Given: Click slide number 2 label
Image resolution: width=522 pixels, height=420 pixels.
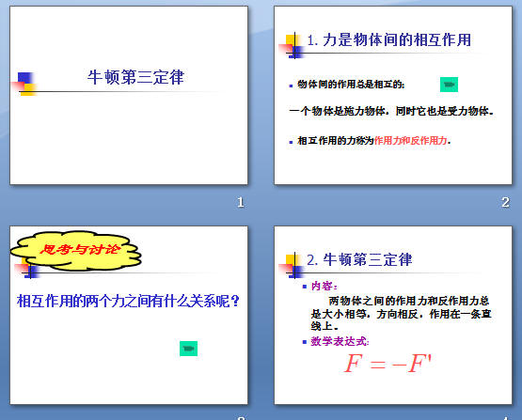Looking at the screenshot, I should [505, 202].
